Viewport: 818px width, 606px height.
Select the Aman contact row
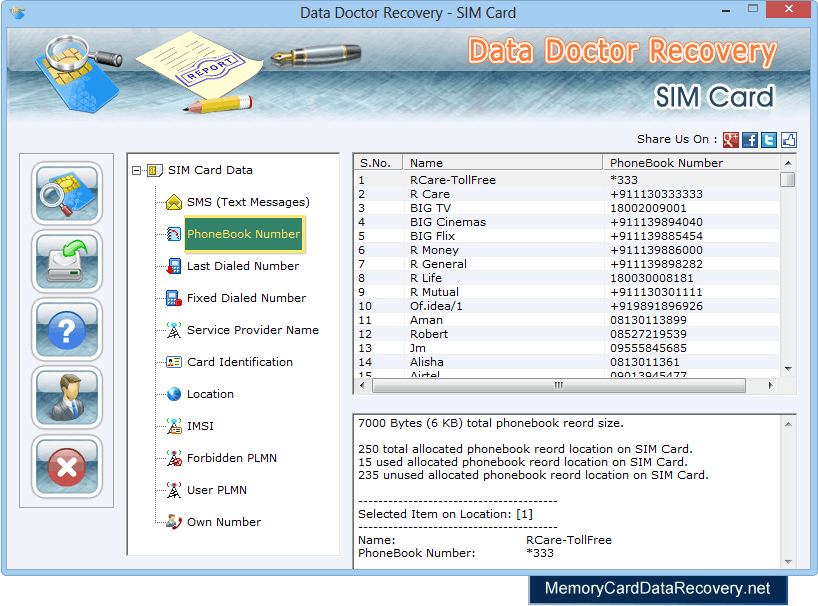tap(567, 320)
